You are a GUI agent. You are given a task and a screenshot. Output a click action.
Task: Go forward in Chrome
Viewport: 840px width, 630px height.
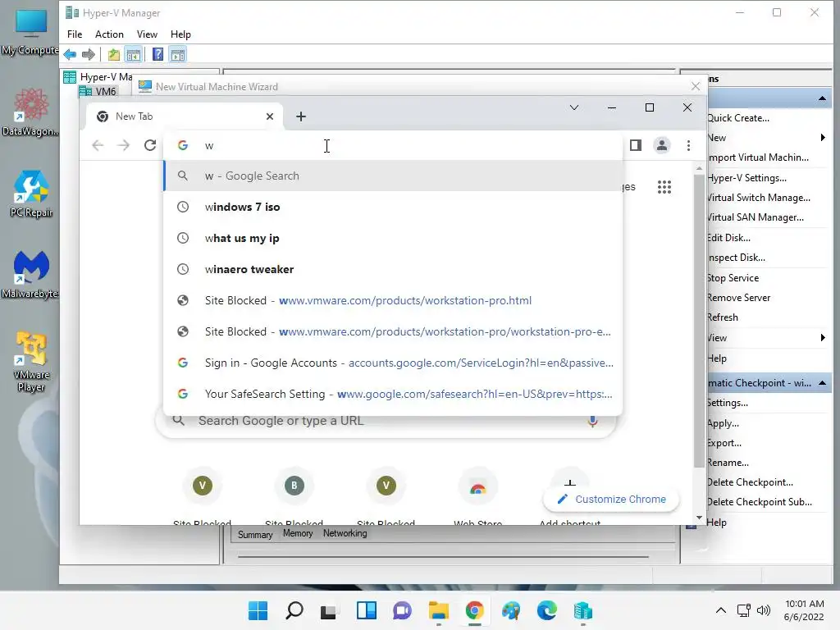[x=124, y=145]
